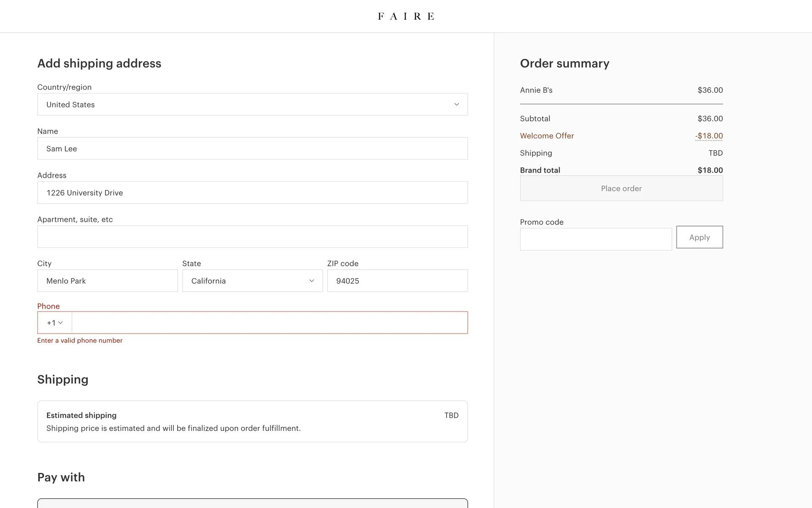
Task: Click the FAIRE logo
Action: click(x=406, y=16)
